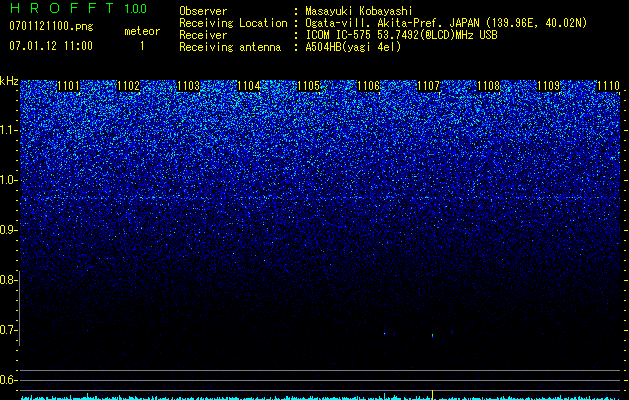
Task: Click the 1106 time marker
Action: 369,86
